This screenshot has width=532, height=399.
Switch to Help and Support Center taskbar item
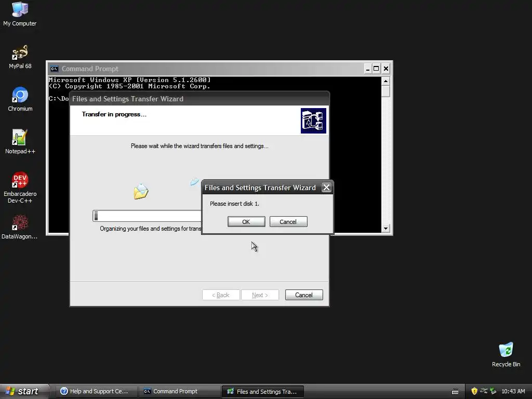(x=95, y=391)
